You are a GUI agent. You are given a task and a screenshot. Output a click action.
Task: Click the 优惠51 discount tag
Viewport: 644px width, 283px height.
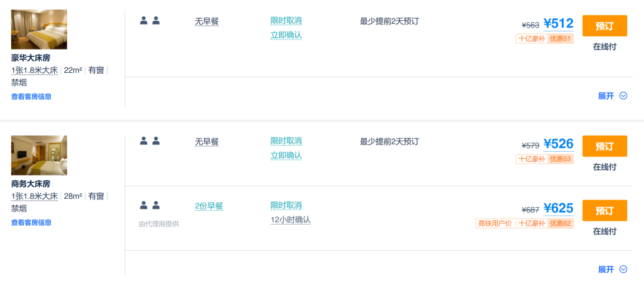(x=561, y=39)
